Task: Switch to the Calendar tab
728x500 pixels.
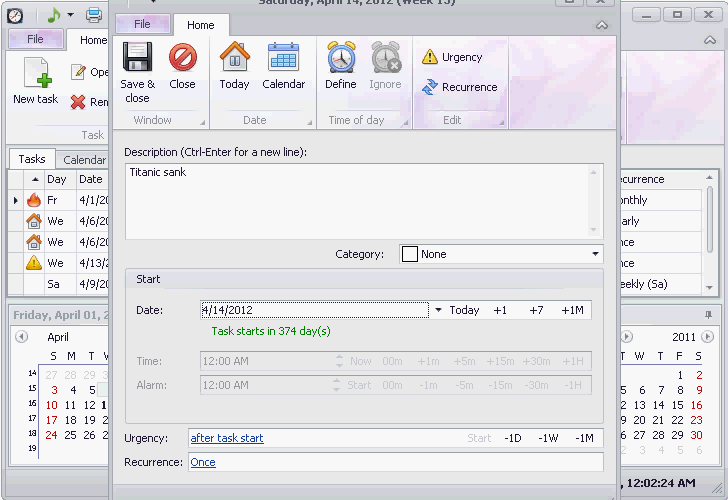Action: pos(84,160)
